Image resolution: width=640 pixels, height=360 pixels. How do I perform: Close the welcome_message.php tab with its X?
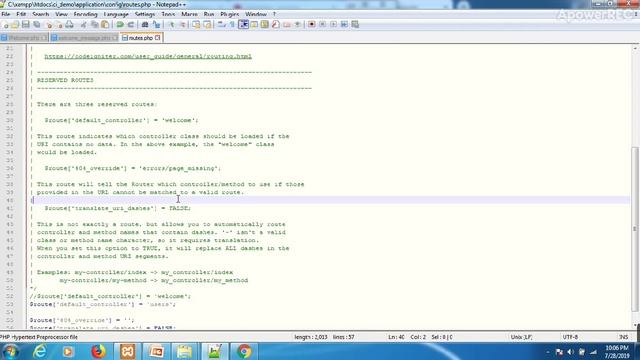pos(115,38)
